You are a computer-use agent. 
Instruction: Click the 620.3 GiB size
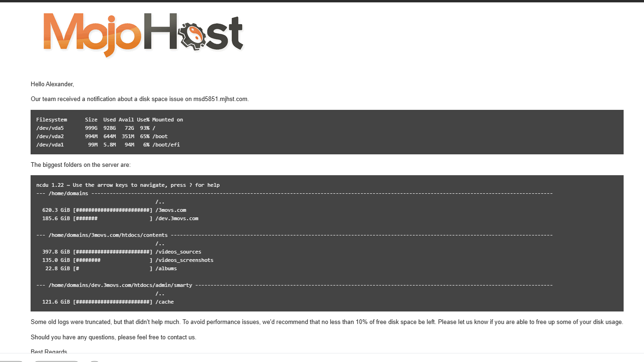pos(56,210)
